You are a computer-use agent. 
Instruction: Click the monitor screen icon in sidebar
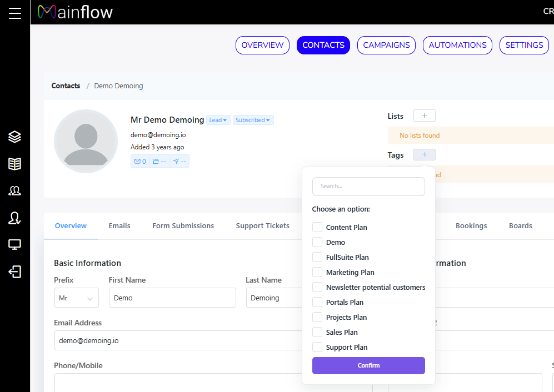click(x=15, y=244)
